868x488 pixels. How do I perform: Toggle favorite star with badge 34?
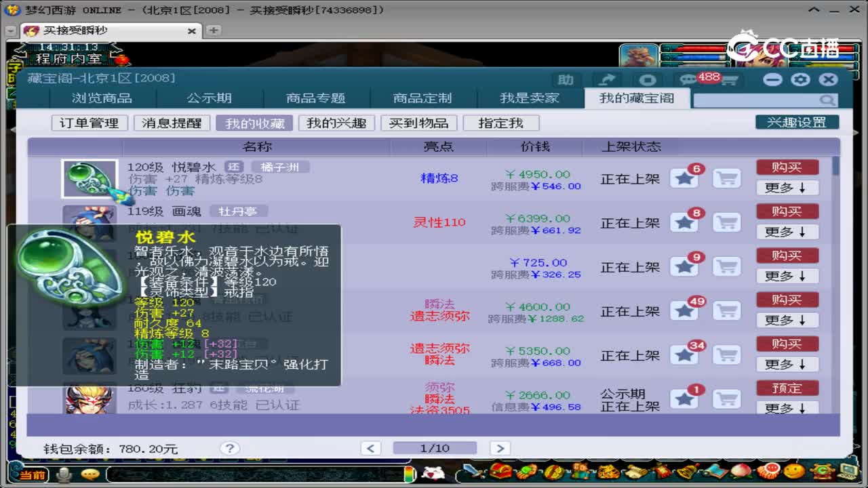685,355
